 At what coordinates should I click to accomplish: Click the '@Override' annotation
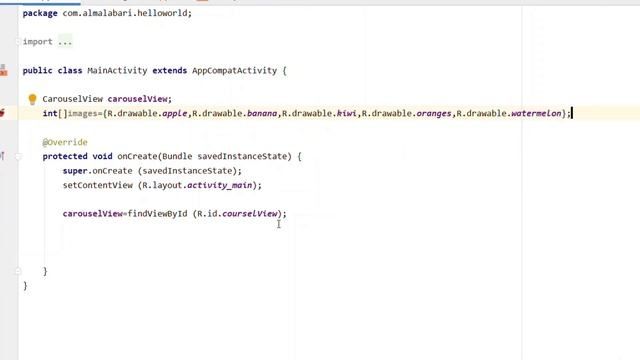pos(65,142)
